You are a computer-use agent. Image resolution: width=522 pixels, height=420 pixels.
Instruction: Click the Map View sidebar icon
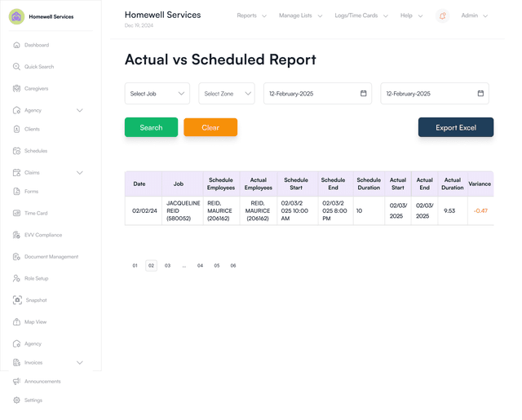click(16, 322)
